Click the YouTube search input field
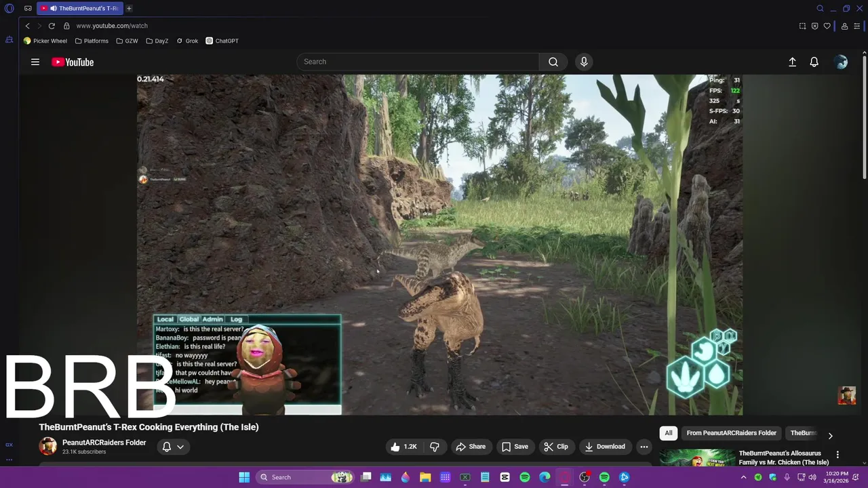The height and width of the screenshot is (488, 868). tap(418, 62)
